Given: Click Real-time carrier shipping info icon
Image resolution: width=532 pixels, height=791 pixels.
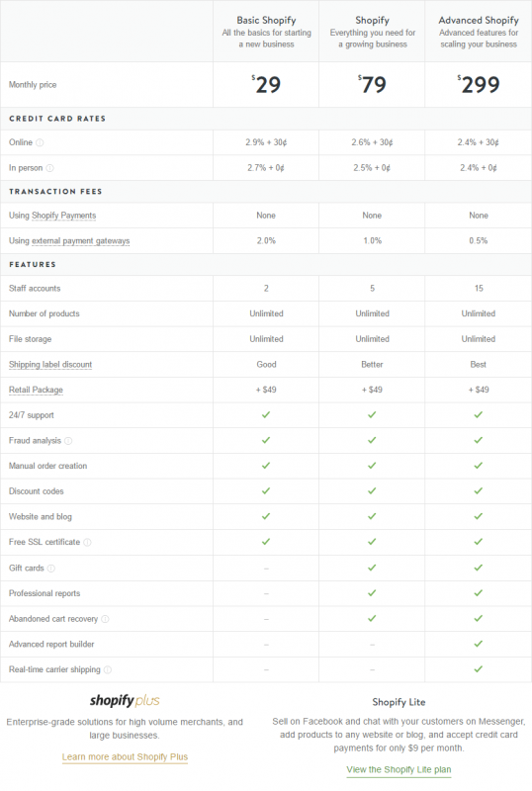Looking at the screenshot, I should (x=108, y=670).
